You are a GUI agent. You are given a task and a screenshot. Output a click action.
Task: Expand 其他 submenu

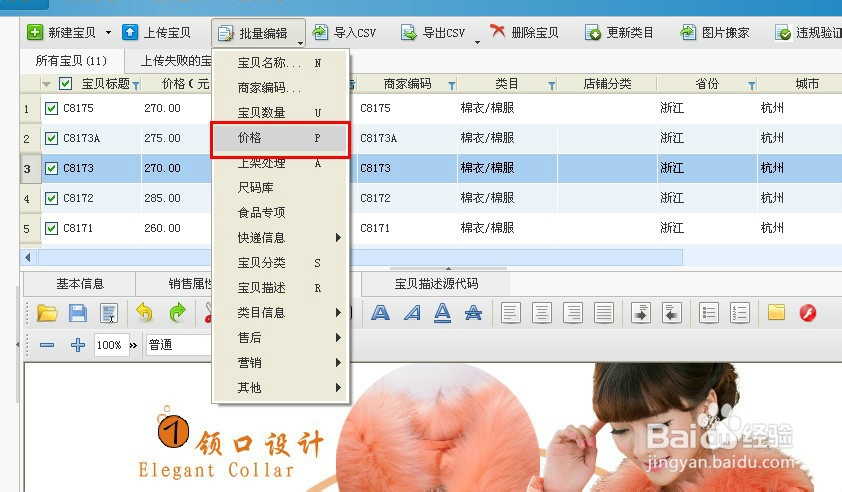pyautogui.click(x=281, y=387)
